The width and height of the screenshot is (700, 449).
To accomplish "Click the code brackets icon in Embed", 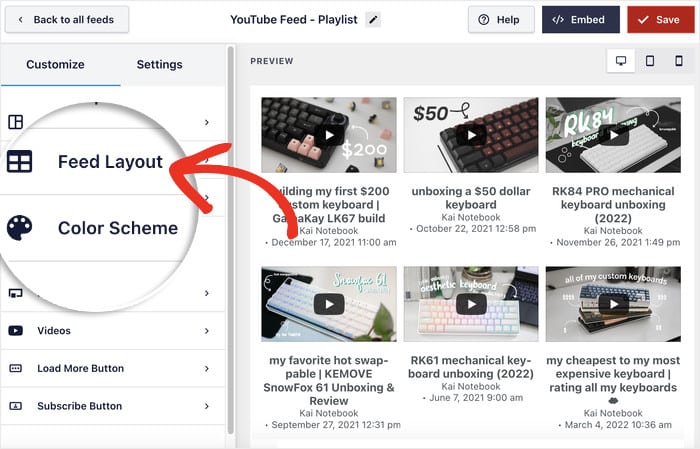I will [558, 20].
